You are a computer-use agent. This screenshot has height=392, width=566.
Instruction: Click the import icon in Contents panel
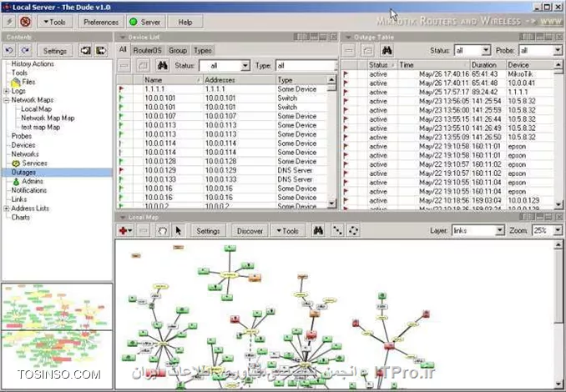click(85, 51)
